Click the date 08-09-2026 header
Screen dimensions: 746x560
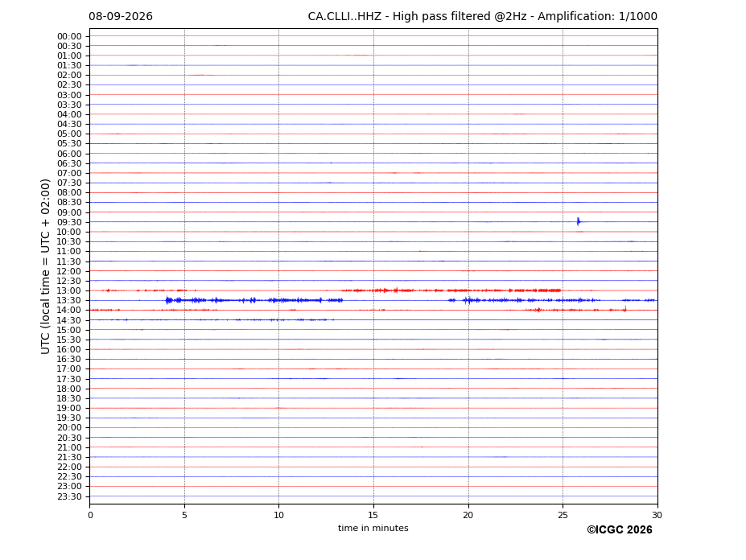(x=121, y=16)
